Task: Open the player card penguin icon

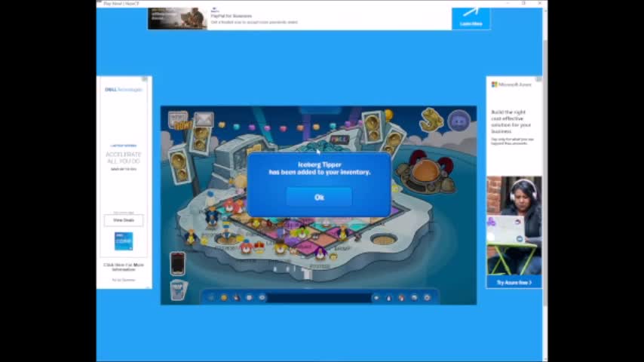Action: (389, 297)
